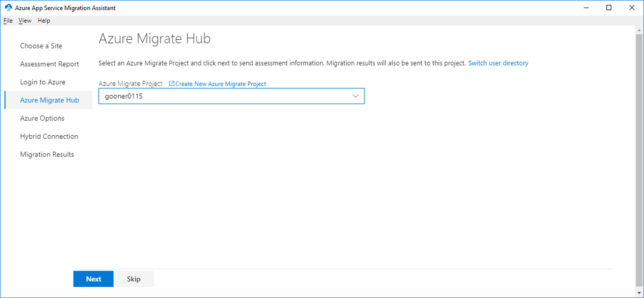The image size is (644, 298).
Task: Open the Help menu
Action: (x=44, y=20)
